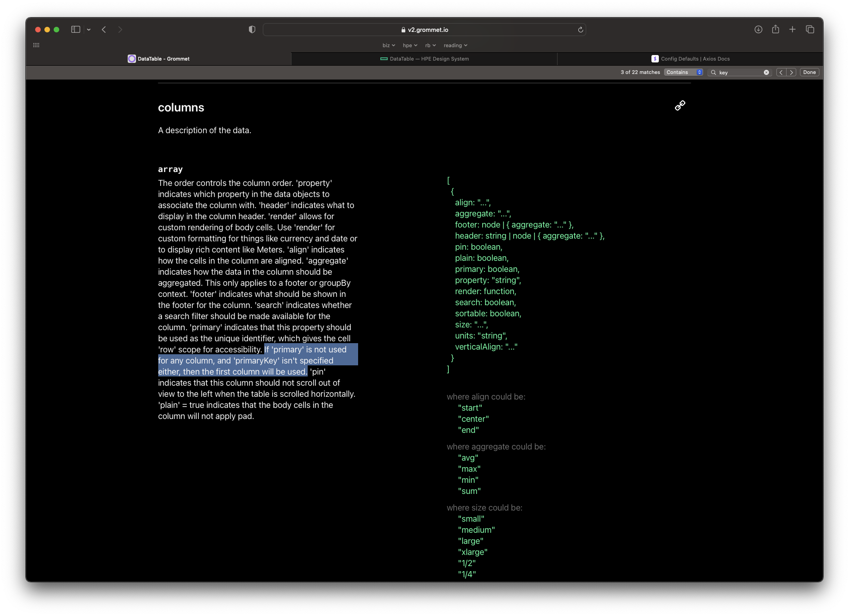Open the Downloads icon
Viewport: 849px width, 616px height.
(x=758, y=29)
